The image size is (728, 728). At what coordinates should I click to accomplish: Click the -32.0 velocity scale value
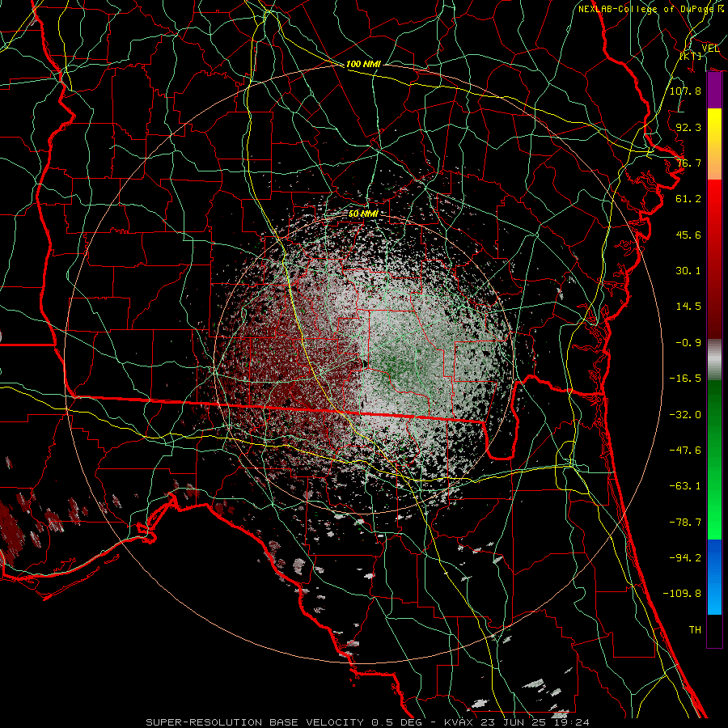(685, 415)
